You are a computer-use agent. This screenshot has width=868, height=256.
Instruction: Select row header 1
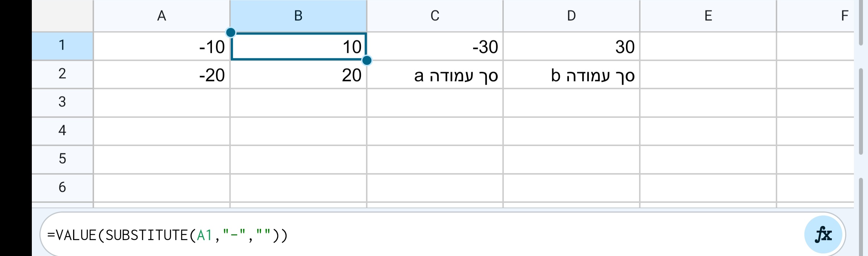click(62, 46)
